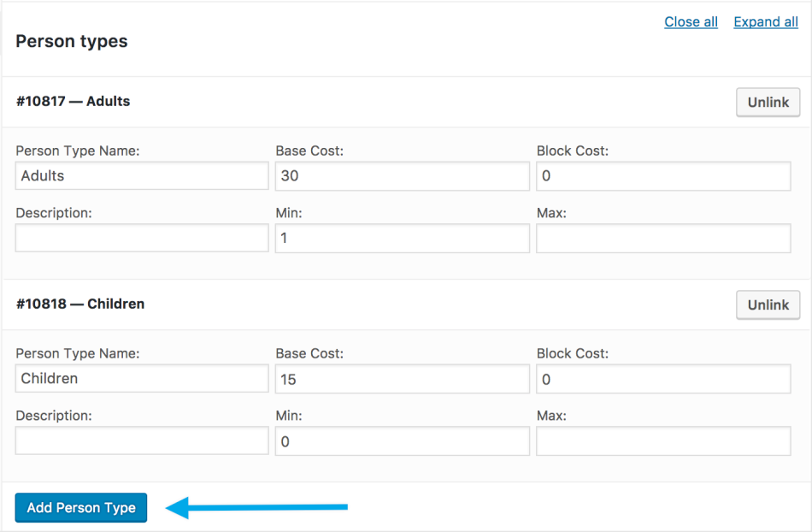Screen dimensions: 812x532
Task: Select the empty Adults Max field
Action: 662,239
